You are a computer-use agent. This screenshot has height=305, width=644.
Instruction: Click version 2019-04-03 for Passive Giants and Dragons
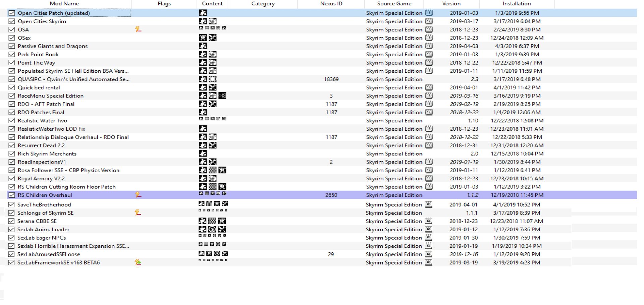pyautogui.click(x=464, y=46)
